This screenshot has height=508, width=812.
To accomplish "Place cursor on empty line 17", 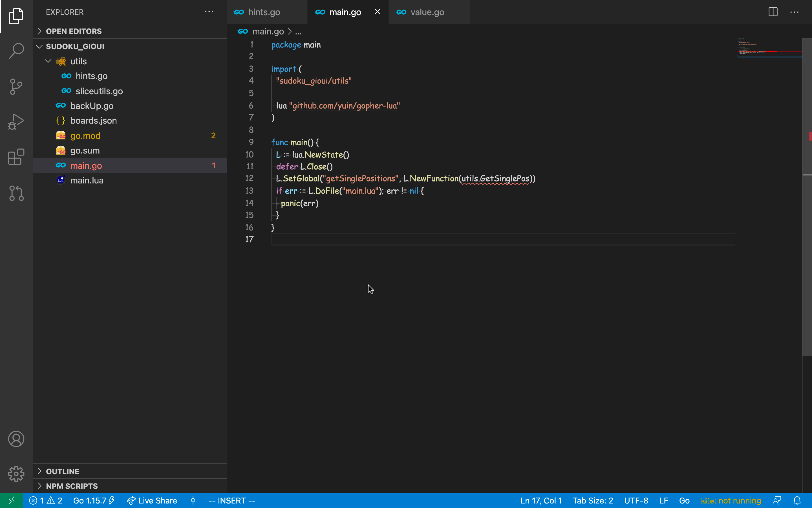I will coord(503,239).
